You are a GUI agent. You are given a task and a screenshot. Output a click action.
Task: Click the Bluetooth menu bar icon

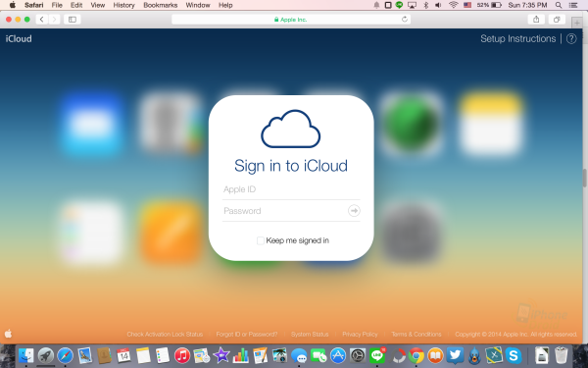(x=425, y=5)
